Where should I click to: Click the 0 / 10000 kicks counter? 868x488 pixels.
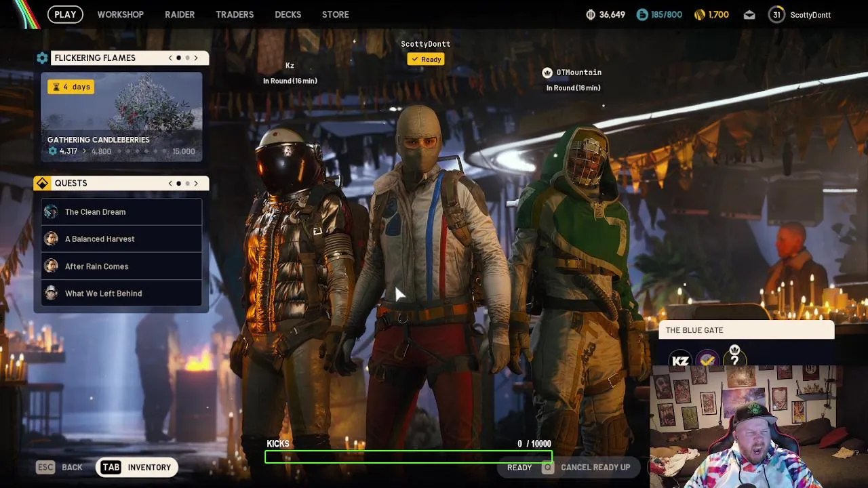534,443
